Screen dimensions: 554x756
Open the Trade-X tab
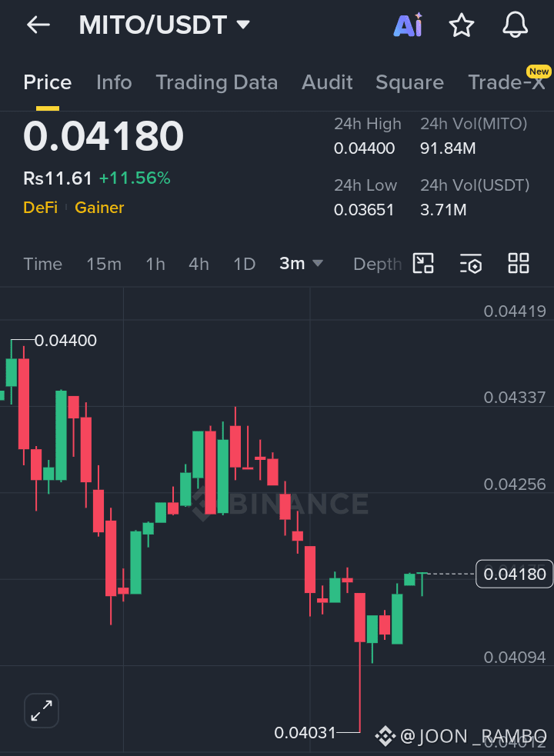point(507,82)
